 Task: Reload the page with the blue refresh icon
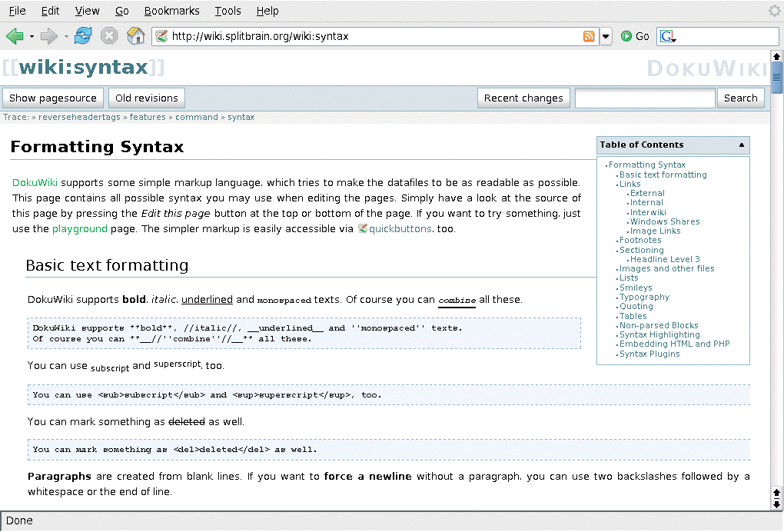point(83,36)
